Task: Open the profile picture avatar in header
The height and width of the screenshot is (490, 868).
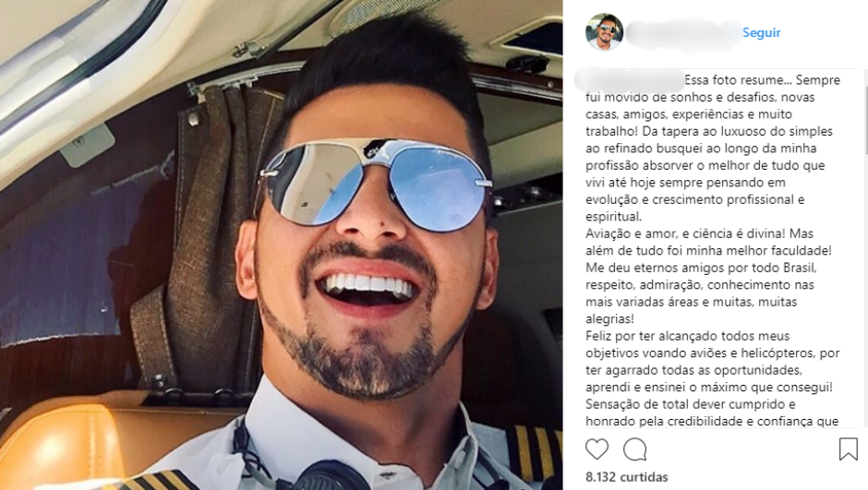Action: point(604,32)
